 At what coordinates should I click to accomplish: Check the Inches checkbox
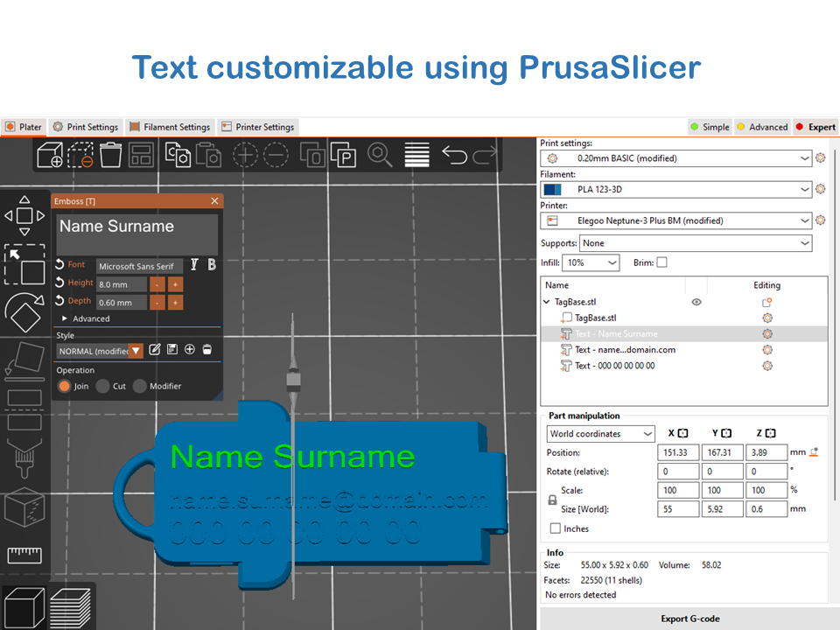(x=555, y=528)
